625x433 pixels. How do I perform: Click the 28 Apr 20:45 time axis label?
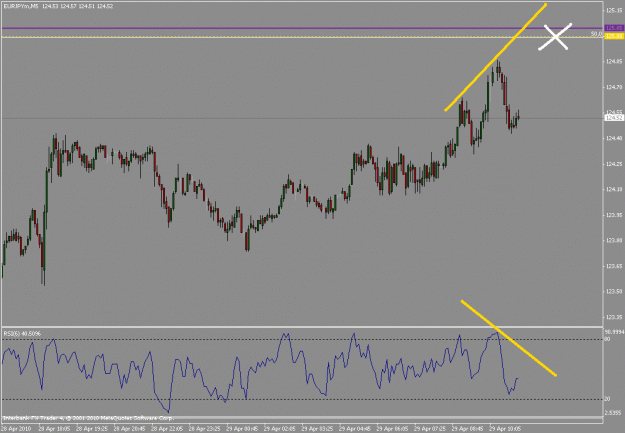coord(130,429)
